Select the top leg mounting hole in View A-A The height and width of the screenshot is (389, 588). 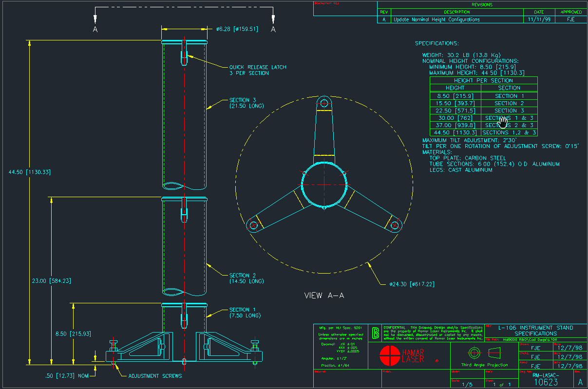(x=323, y=102)
